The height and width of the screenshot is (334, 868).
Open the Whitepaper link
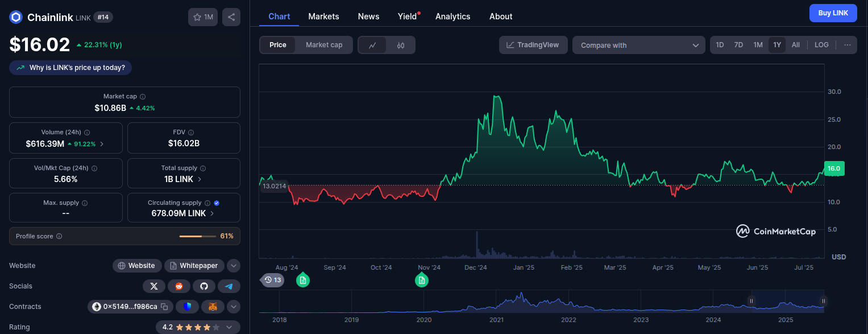pyautogui.click(x=194, y=266)
